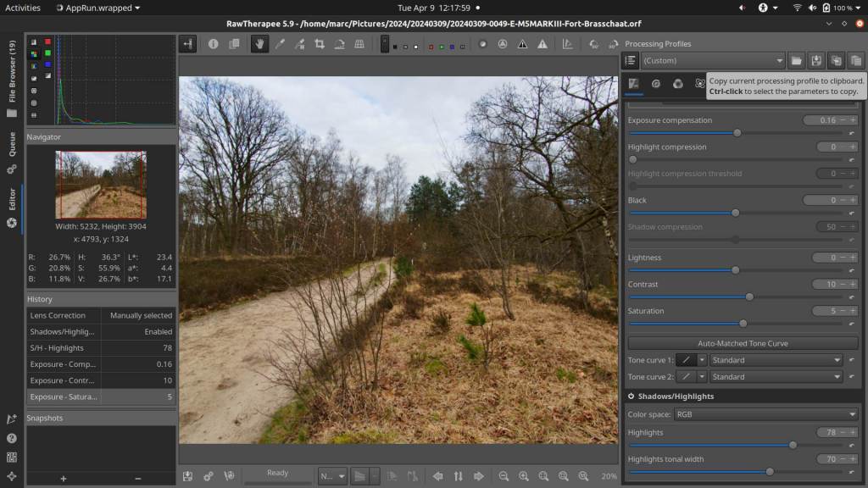Go to next image arrow
This screenshot has height=488, width=868.
point(479,476)
